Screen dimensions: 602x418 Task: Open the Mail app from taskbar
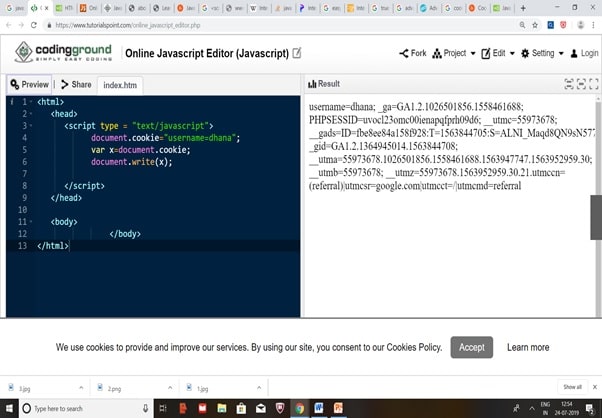point(261,408)
